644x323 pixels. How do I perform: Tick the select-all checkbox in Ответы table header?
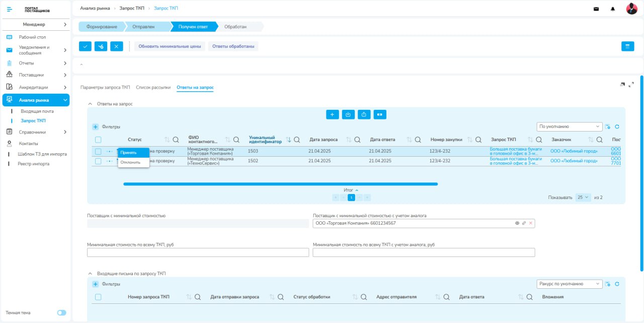pos(98,140)
